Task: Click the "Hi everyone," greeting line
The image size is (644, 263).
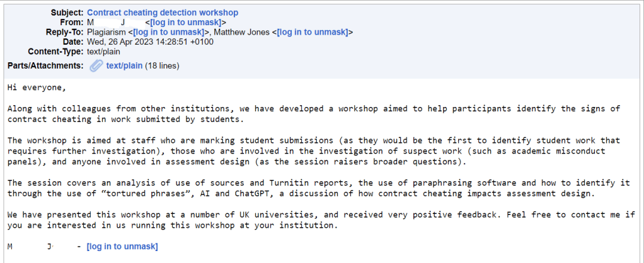Action: 37,87
